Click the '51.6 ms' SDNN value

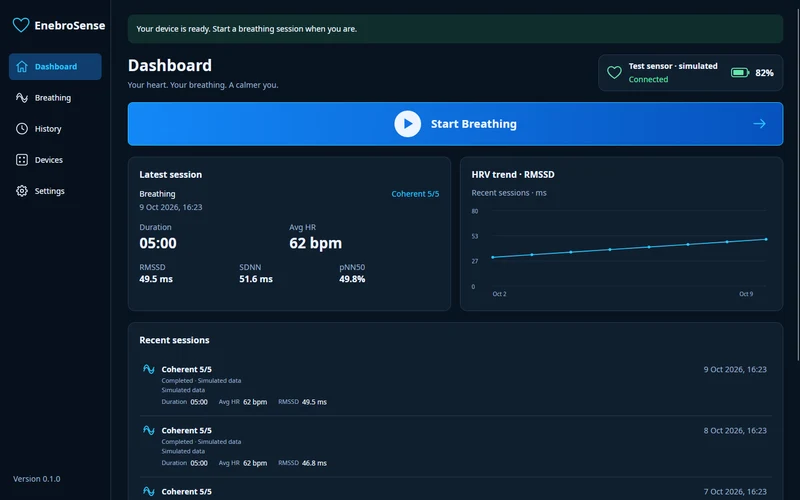pyautogui.click(x=256, y=279)
